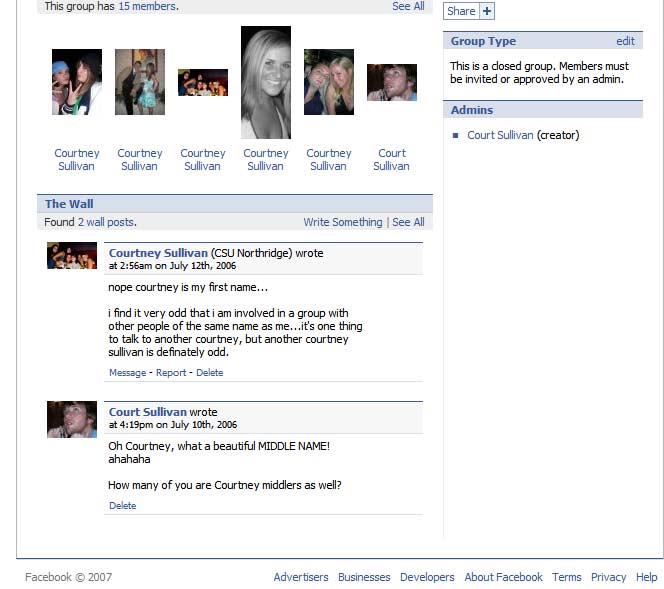This screenshot has width=664, height=589.
Task: Open the 2 wall posts link
Action: [107, 222]
